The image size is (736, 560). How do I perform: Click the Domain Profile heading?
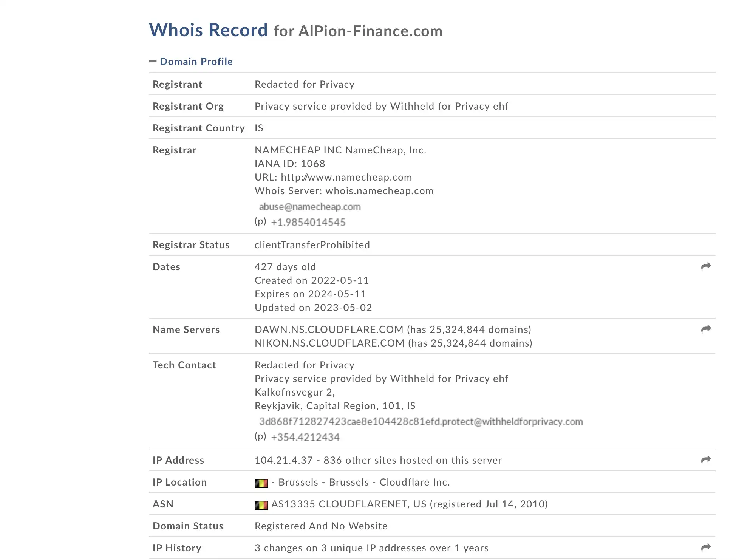[x=196, y=62]
